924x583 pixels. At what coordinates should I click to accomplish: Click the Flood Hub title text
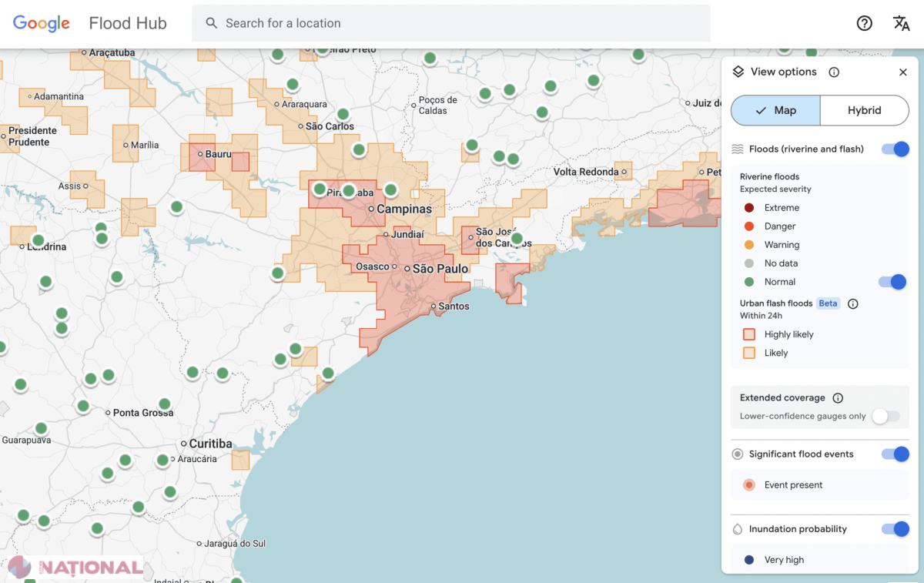click(128, 23)
